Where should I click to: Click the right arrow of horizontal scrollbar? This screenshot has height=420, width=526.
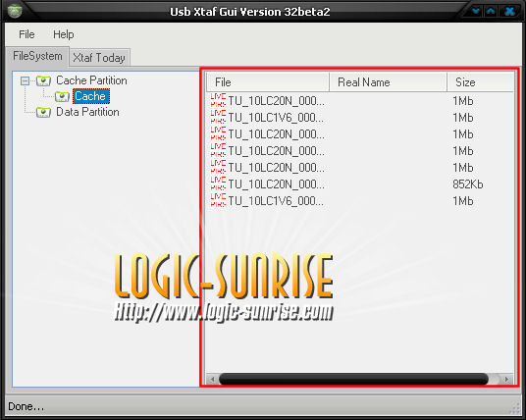pos(506,379)
